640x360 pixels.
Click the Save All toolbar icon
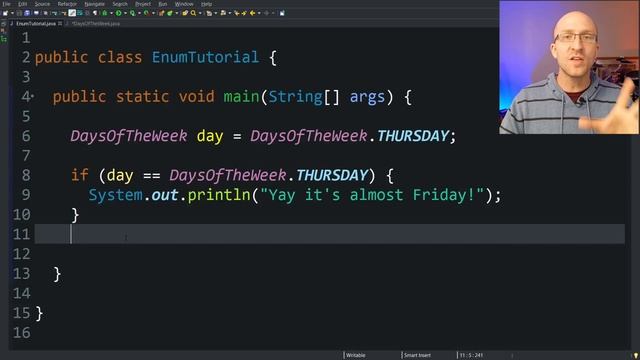tap(27, 13)
